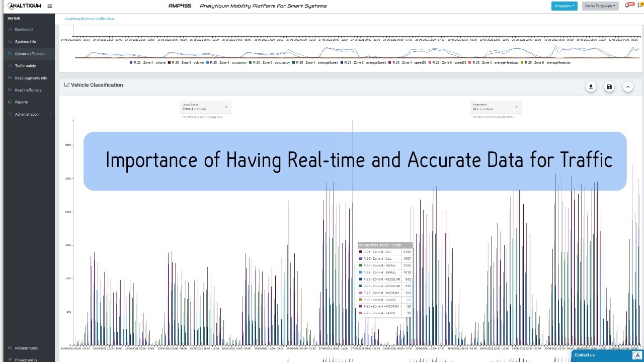The image size is (644, 362).
Task: Save the Vehicle Classification chart
Action: click(x=609, y=86)
